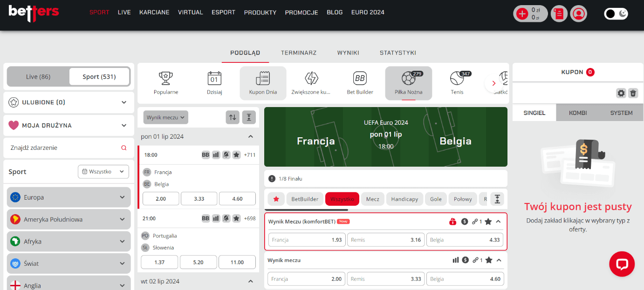Click cashout dollar icon on komfortBET market
The image size is (644, 290).
[465, 222]
